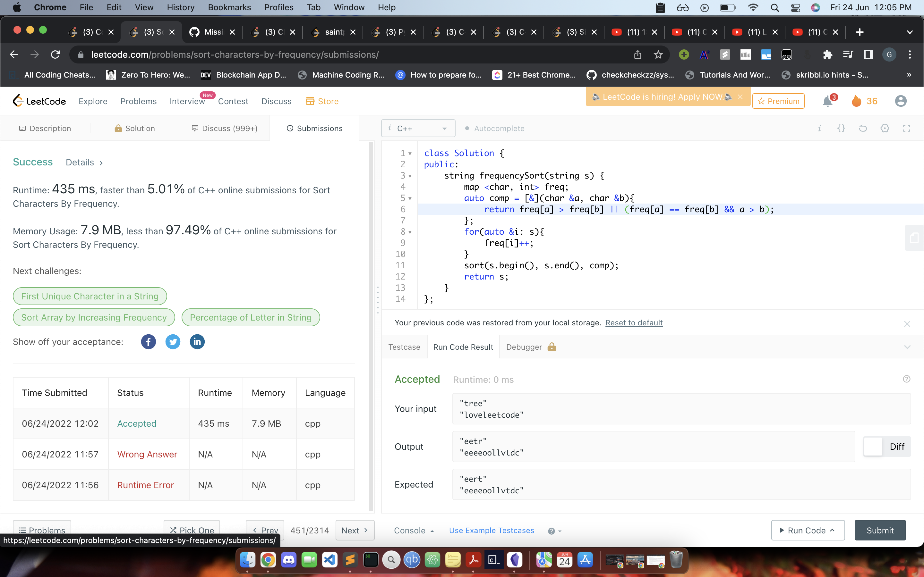
Task: Open the user profile avatar icon
Action: click(900, 101)
